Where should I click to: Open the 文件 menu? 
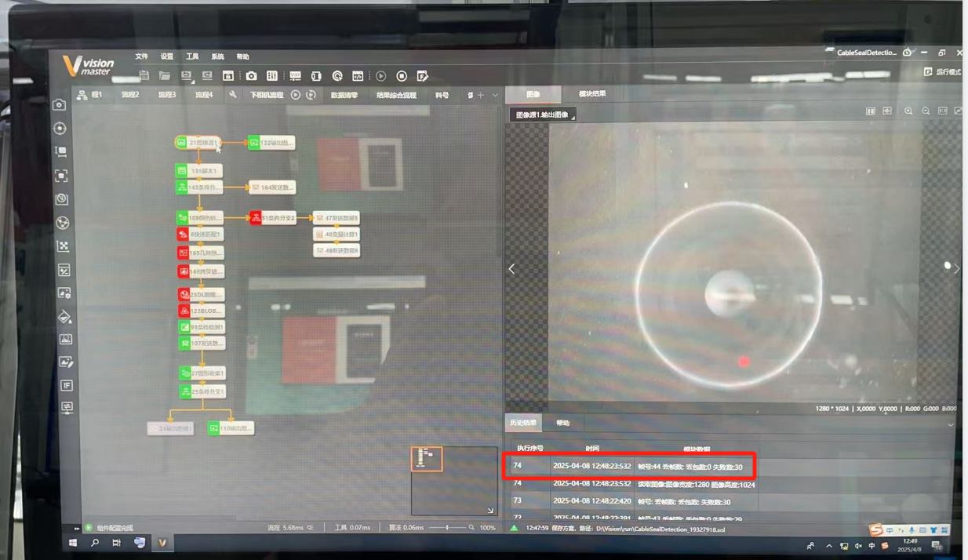pyautogui.click(x=141, y=56)
